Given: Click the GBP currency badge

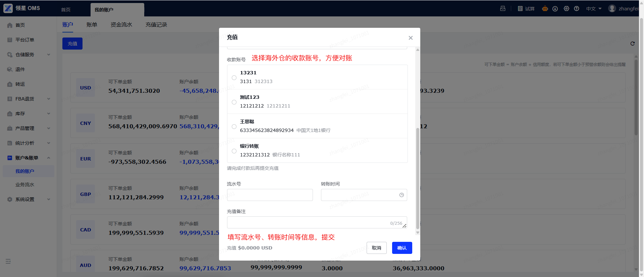Looking at the screenshot, I should pyautogui.click(x=86, y=194).
